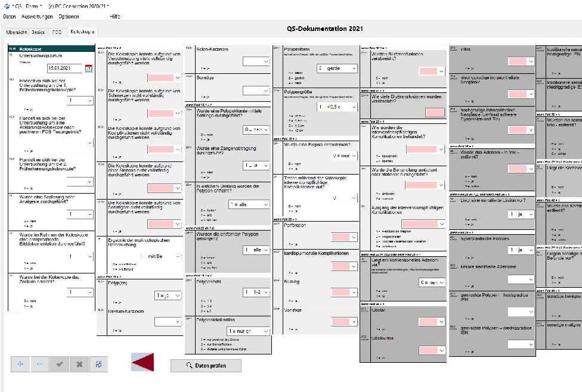The height and width of the screenshot is (392, 582).
Task: Click the refresh data icon
Action: [x=98, y=364]
